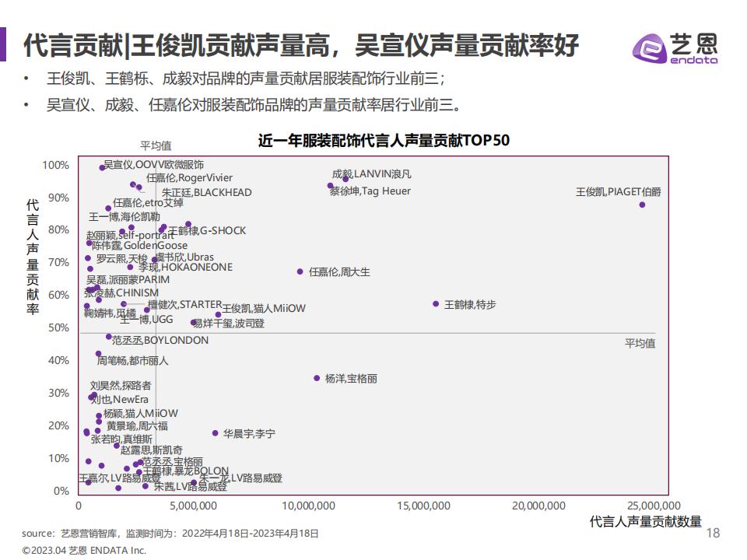Click data label 蔡徐坤,Tag Heuer
Image resolution: width=747 pixels, height=560 pixels.
(370, 191)
